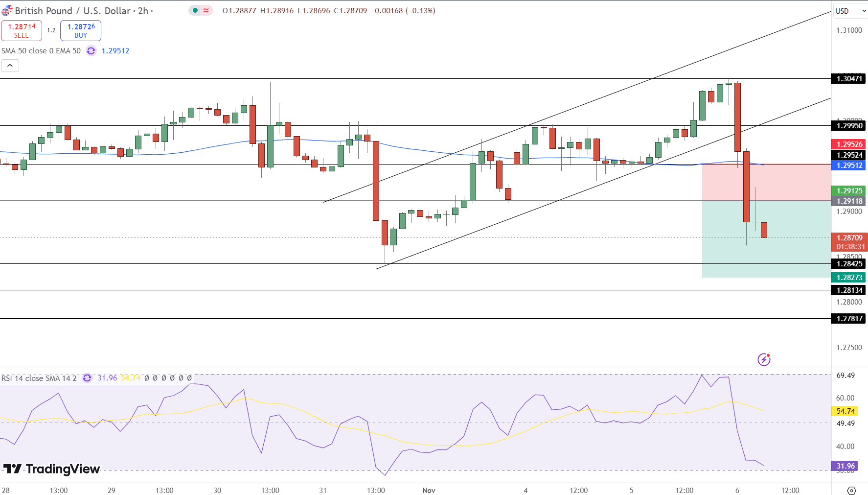
Task: Collapse the indicator legend with the chevron
Action: pos(10,66)
